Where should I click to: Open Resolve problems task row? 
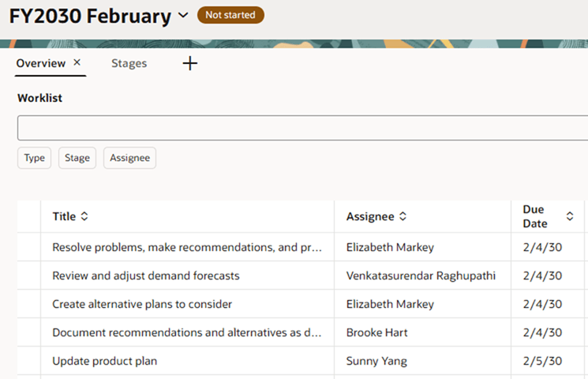point(187,247)
